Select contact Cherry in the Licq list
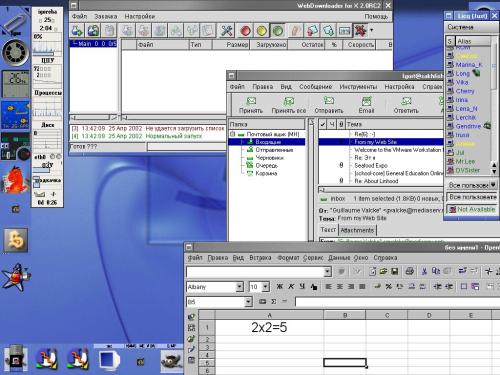The image size is (500, 375). tap(465, 91)
